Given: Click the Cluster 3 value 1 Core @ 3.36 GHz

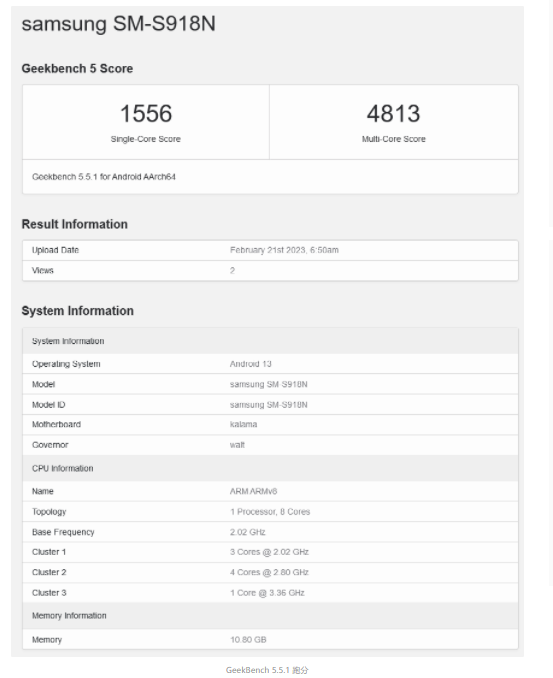Looking at the screenshot, I should point(267,592).
